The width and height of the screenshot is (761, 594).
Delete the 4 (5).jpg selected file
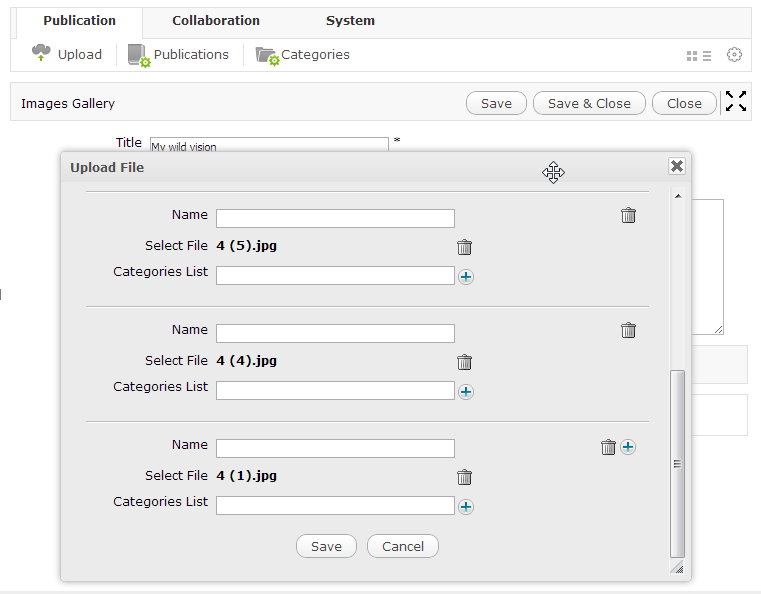tap(464, 247)
